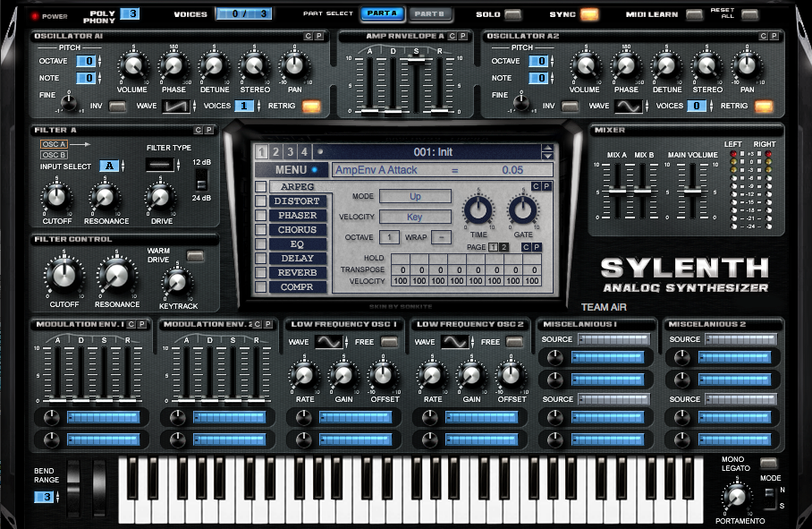Click the Portamento knob
Screen dimensions: 812x529
(736, 497)
